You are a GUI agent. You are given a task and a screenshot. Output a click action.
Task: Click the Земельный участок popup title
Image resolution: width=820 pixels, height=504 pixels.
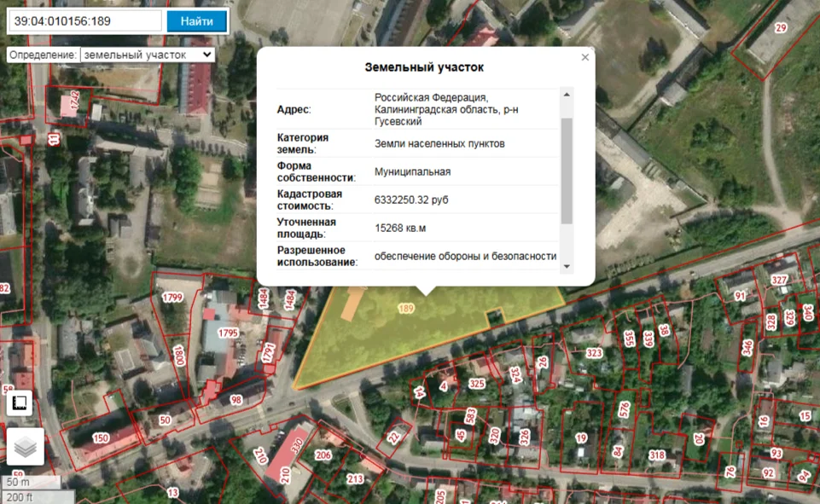coord(424,67)
